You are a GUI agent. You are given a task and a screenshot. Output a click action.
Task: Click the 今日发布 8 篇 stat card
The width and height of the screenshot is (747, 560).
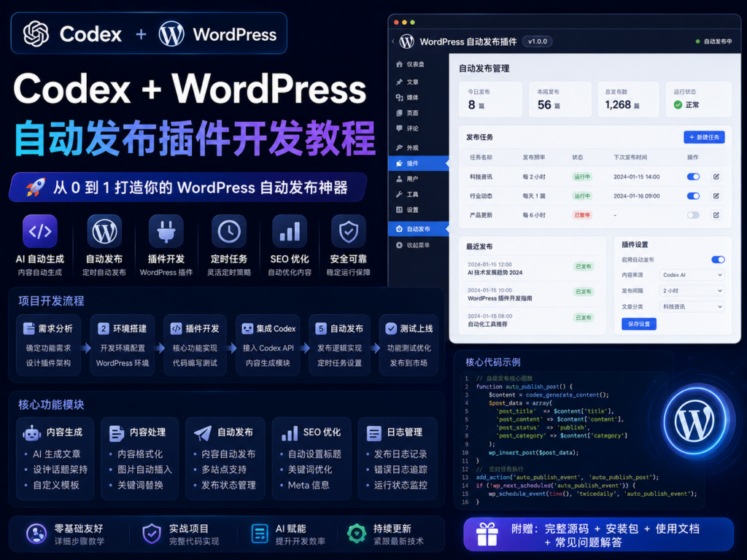tap(491, 99)
